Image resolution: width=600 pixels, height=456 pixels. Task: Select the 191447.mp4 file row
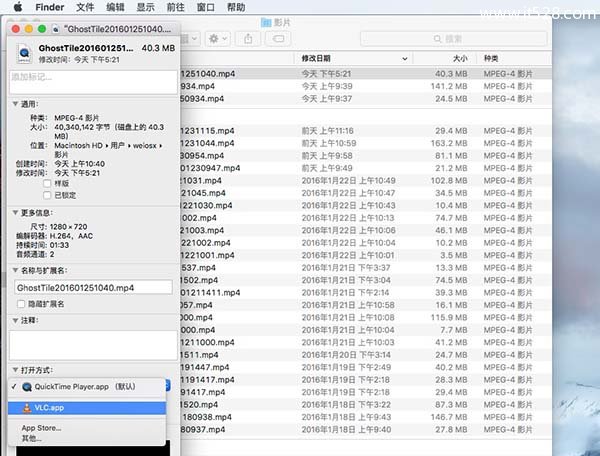(x=366, y=367)
